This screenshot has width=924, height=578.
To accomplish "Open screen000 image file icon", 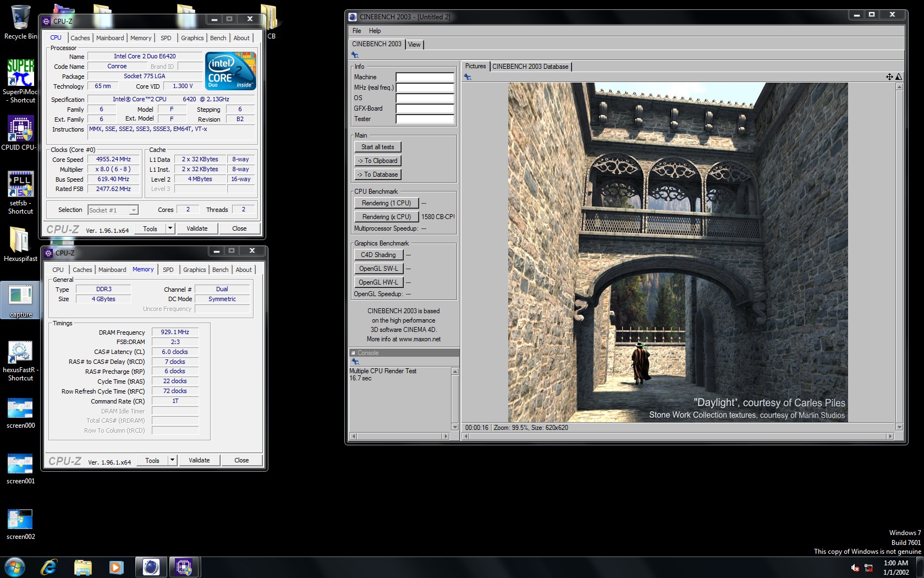I will click(x=20, y=413).
